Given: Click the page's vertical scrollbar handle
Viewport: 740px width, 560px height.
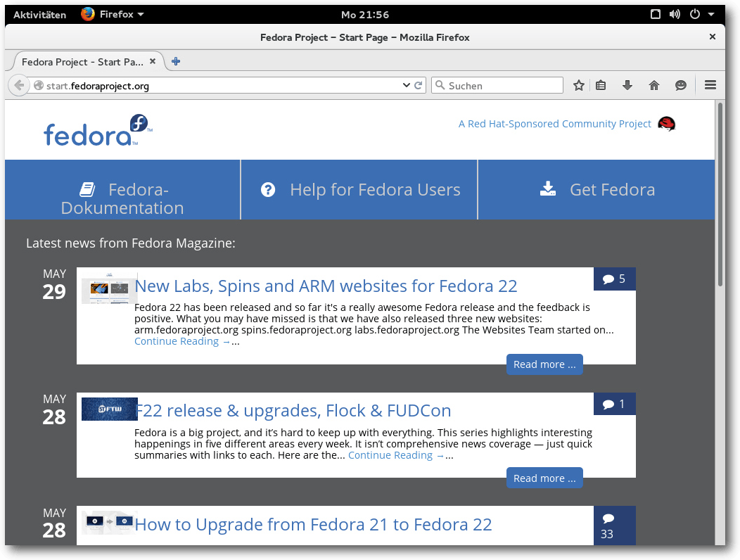Looking at the screenshot, I should 720,194.
